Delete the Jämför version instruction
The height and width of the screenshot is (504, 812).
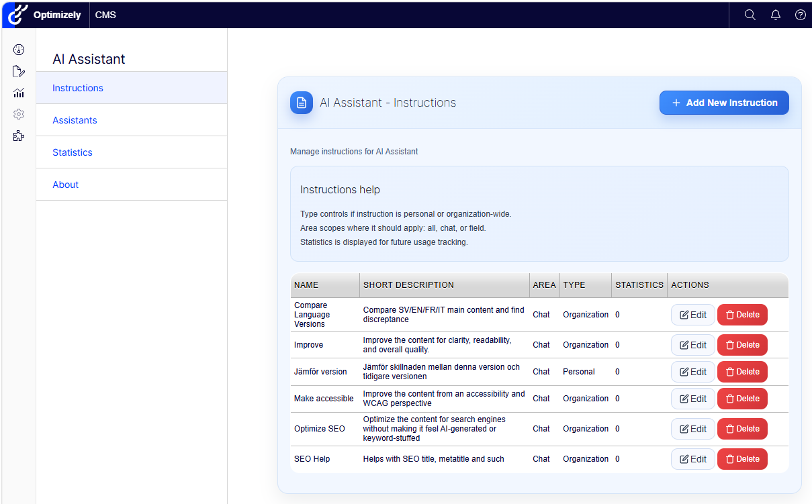click(x=742, y=372)
